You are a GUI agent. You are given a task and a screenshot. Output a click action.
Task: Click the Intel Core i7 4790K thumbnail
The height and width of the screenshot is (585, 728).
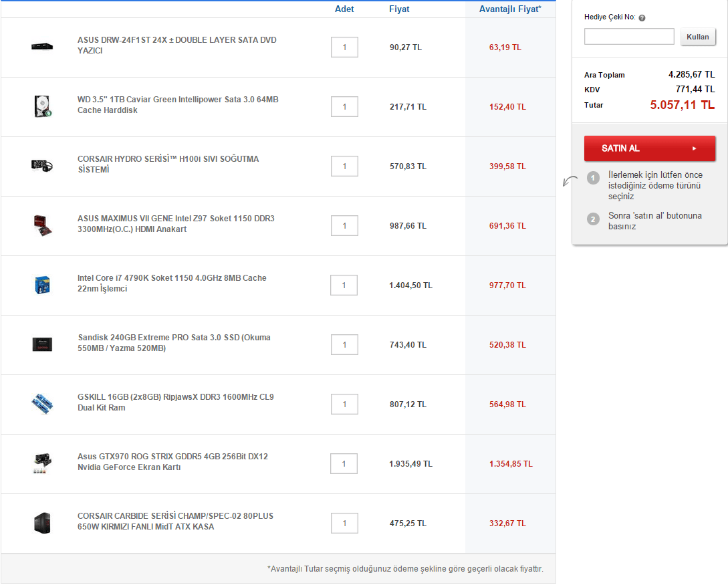[x=42, y=285]
